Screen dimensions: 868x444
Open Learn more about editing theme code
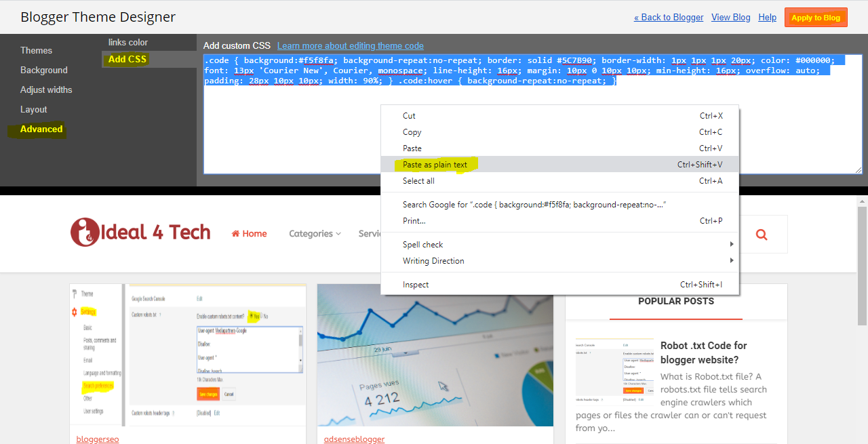350,45
